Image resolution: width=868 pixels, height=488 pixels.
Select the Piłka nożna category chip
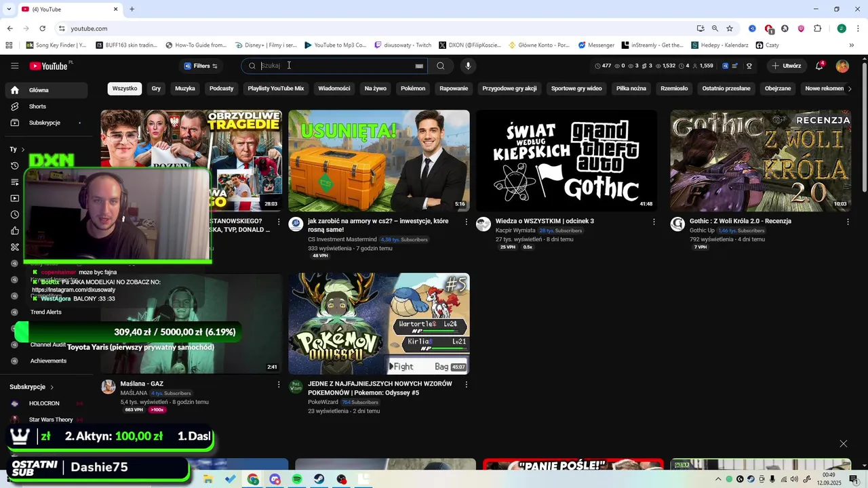tap(631, 89)
